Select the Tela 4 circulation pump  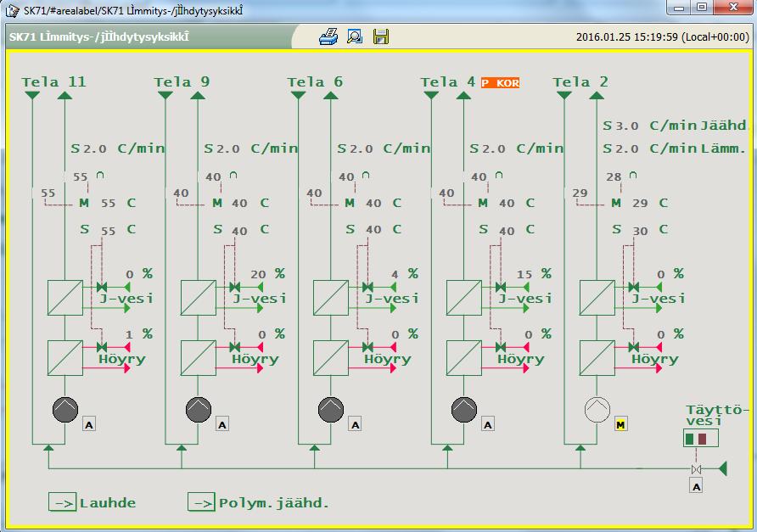click(x=464, y=409)
